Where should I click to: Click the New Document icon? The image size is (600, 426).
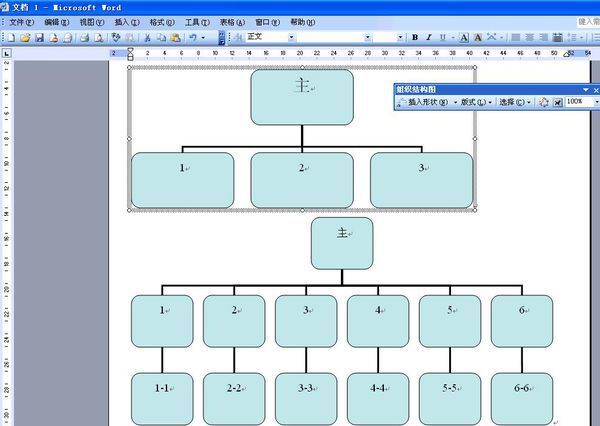coord(12,37)
